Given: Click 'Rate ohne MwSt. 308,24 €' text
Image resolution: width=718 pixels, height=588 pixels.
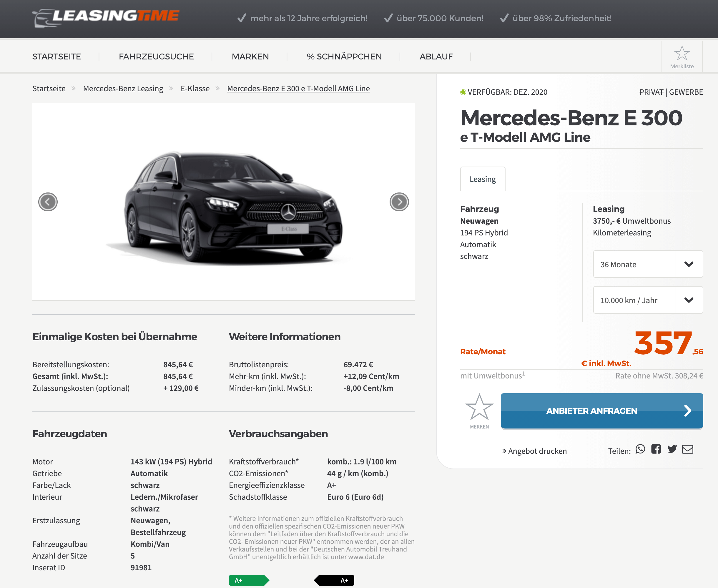Looking at the screenshot, I should coord(659,376).
